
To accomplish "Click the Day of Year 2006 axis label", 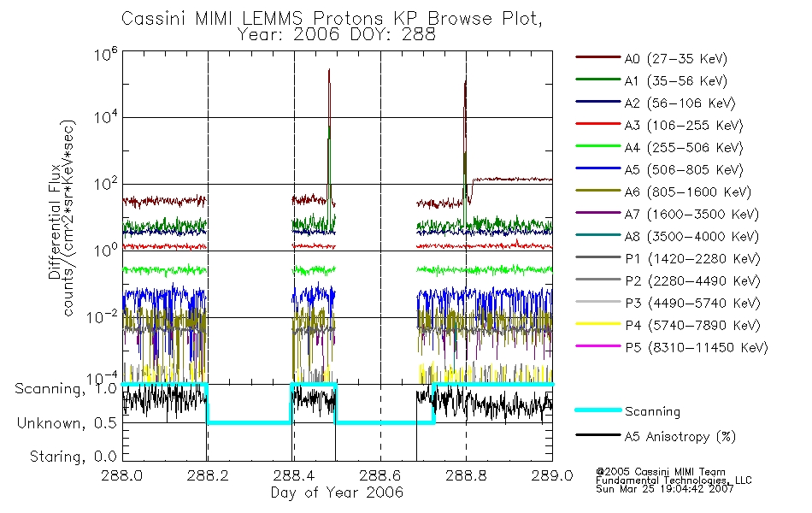I will [x=337, y=492].
